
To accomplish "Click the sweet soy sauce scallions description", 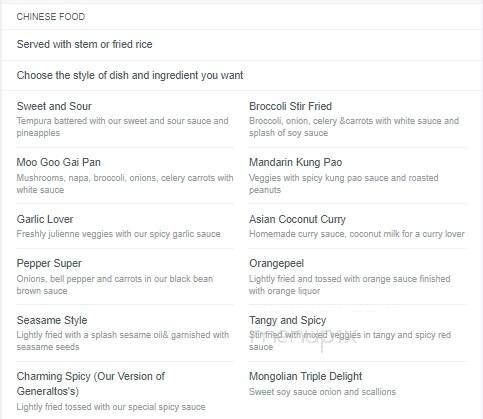I will coord(322,392).
